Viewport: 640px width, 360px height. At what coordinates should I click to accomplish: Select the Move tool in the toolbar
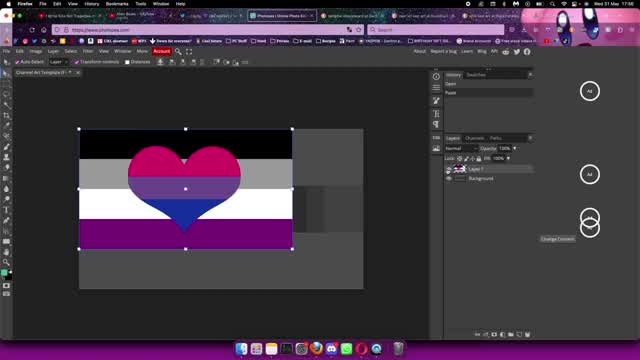pos(6,73)
